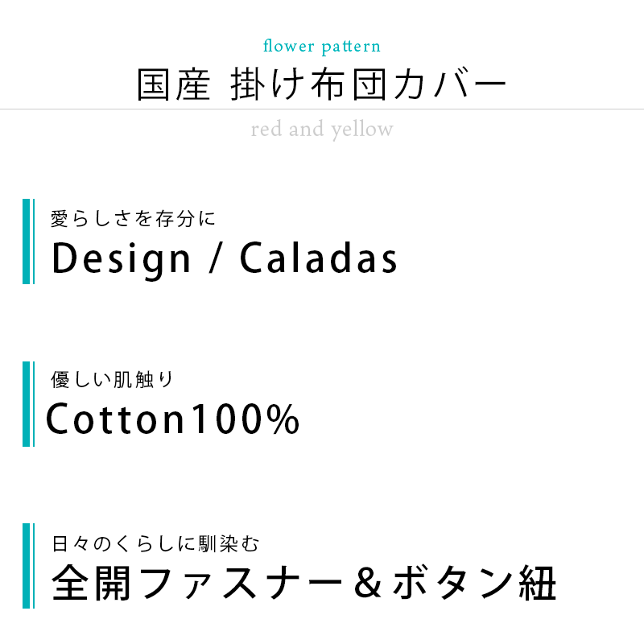Click the caption "愛らしさを存分に"
Viewport: 644px width, 644px height.
[x=134, y=218]
